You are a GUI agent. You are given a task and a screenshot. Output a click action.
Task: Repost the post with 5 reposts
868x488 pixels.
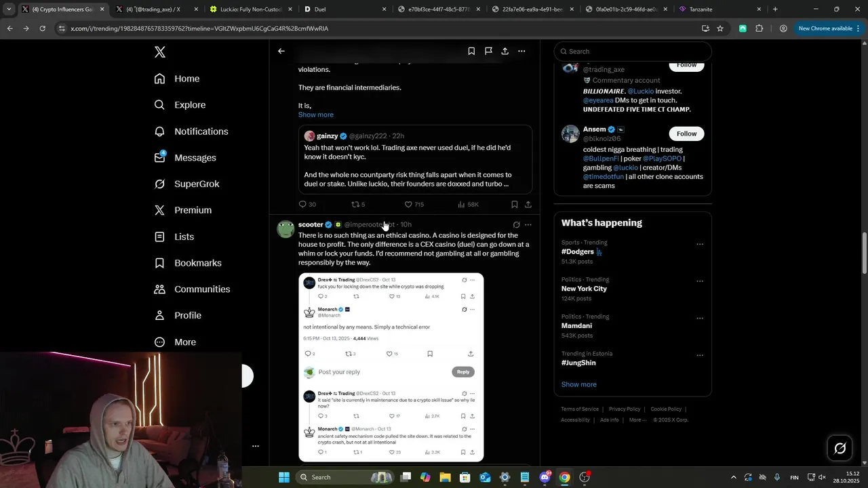coord(358,204)
